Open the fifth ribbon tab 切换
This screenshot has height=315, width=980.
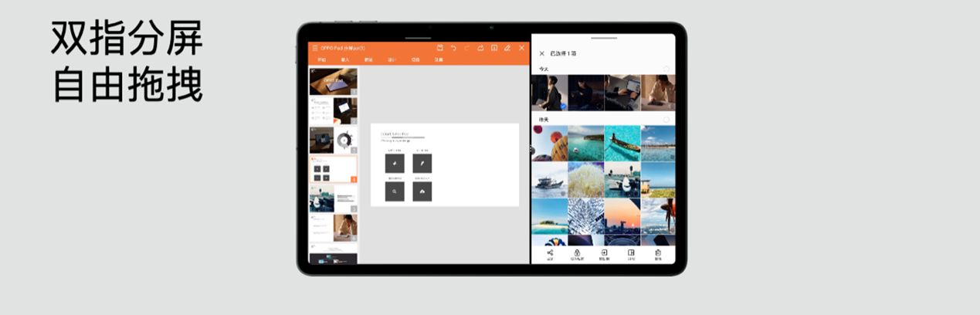(415, 59)
